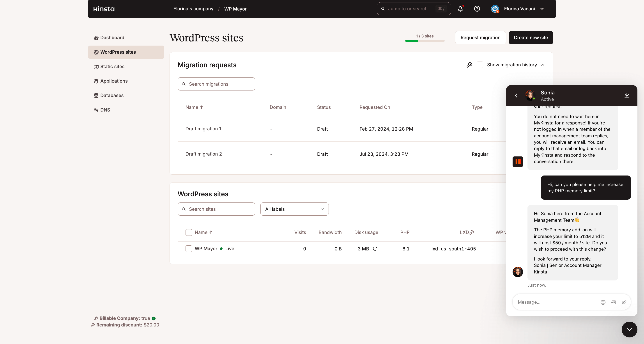Sort WordPress sites by Name arrow
Viewport: 644px width, 344px height.
(211, 232)
